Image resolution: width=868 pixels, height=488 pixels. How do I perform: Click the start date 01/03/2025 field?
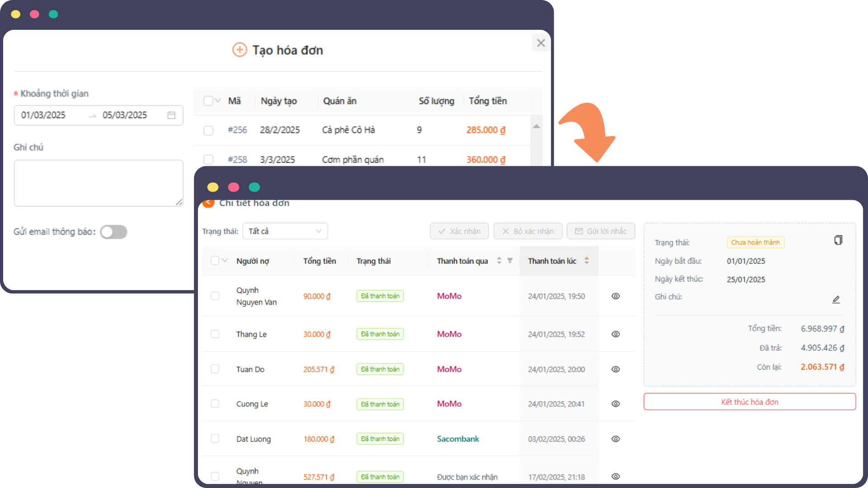[x=43, y=115]
